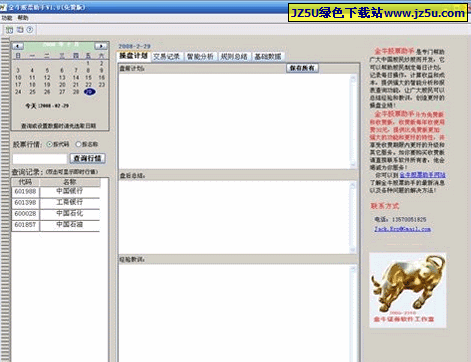Switch to 交易记录 tab

tap(166, 57)
